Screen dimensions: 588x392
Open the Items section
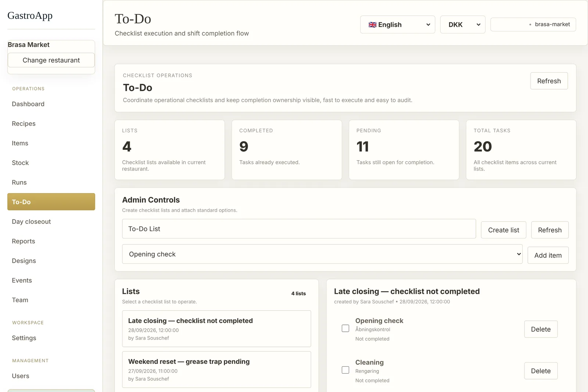coord(51,143)
